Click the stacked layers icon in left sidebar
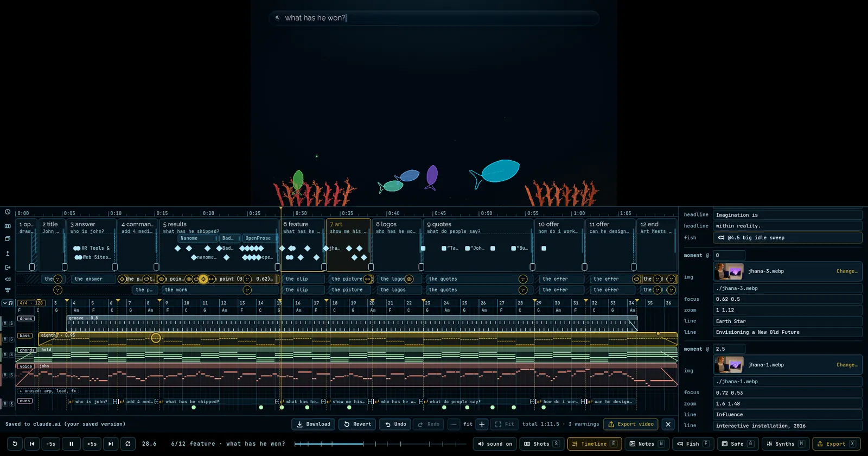The width and height of the screenshot is (868, 456). pyautogui.click(x=8, y=239)
